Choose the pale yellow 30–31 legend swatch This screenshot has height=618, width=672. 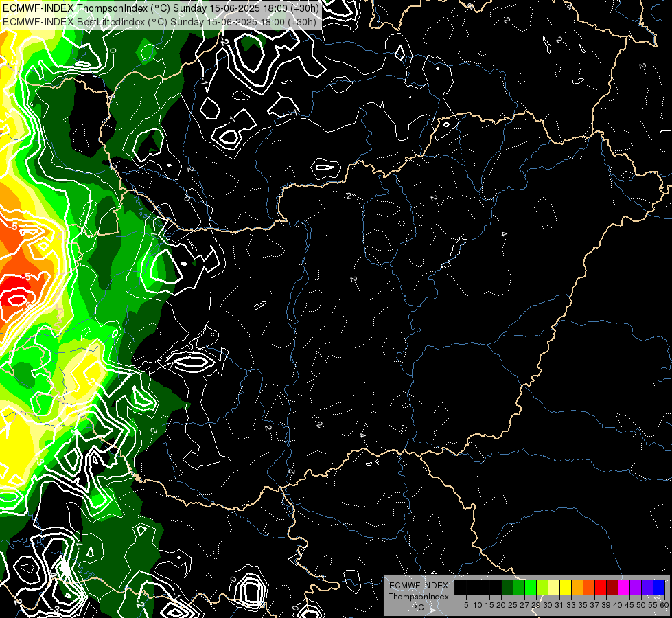click(x=554, y=587)
